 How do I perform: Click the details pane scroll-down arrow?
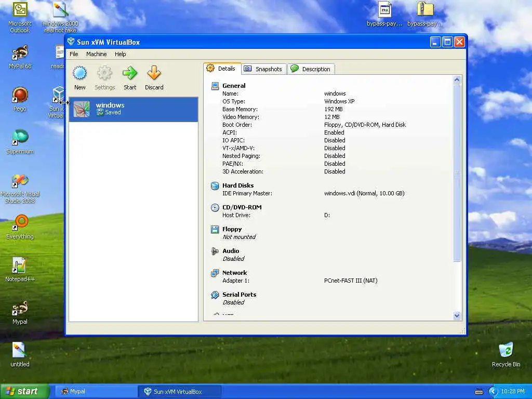coord(457,315)
